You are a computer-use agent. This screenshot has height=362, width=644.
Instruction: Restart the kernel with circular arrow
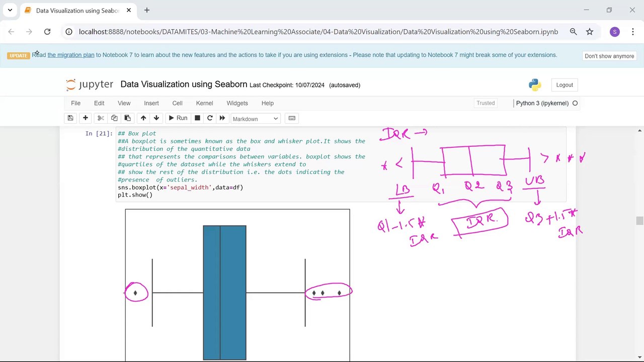(210, 118)
